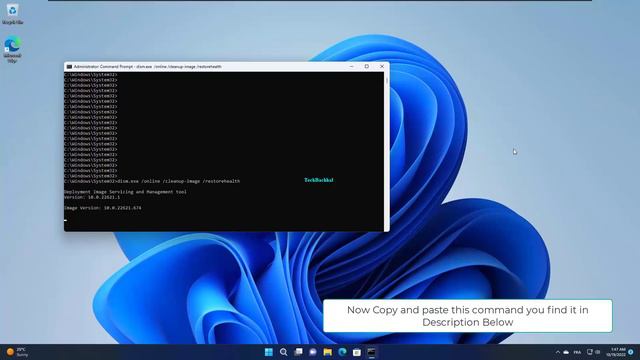640x360 pixels.
Task: Open the Microsoft Edge desktop shortcut
Action: [x=12, y=49]
